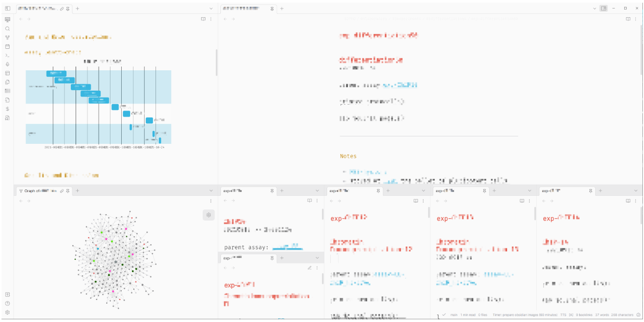Click the git checkmark status bar icon
The image size is (644, 322).
445,314
